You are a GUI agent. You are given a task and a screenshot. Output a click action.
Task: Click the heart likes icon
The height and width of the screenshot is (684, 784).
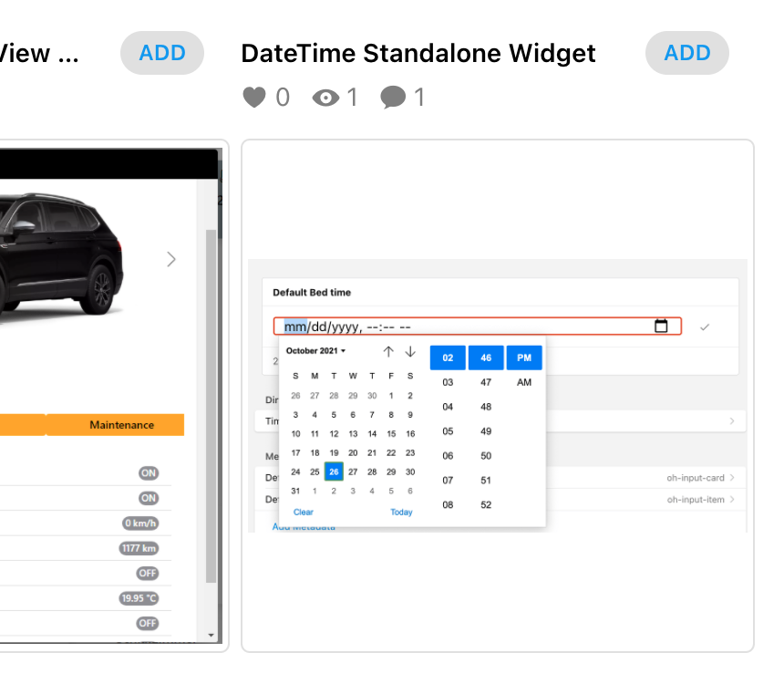click(254, 97)
